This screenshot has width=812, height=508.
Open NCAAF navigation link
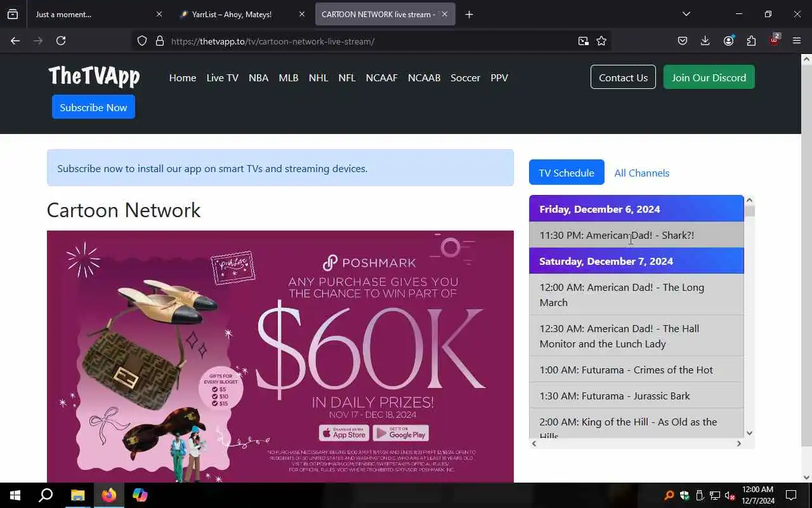pyautogui.click(x=382, y=77)
